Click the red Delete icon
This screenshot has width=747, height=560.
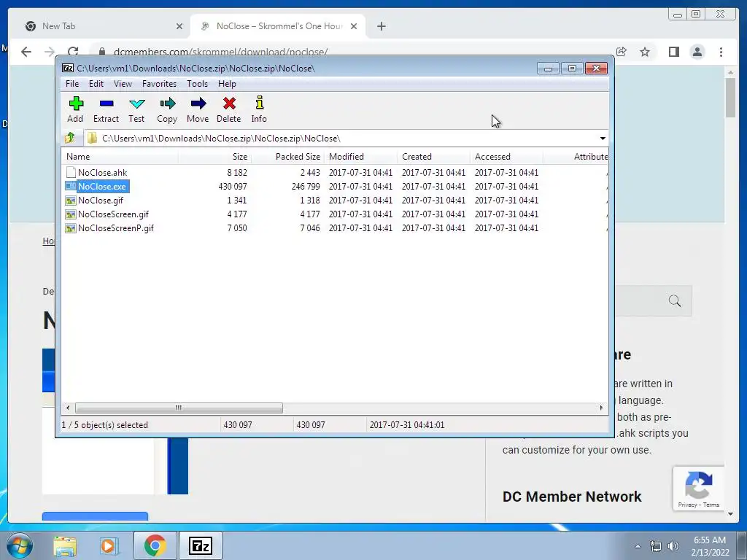pos(229,104)
